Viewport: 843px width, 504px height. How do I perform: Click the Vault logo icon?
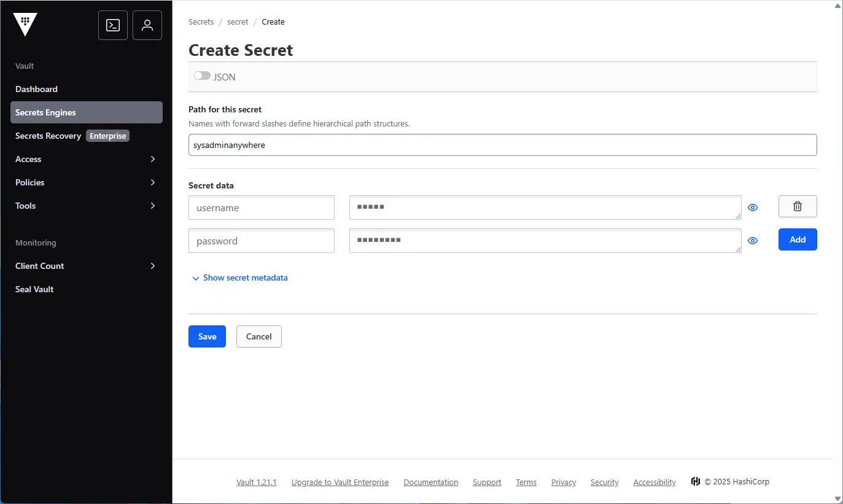25,25
